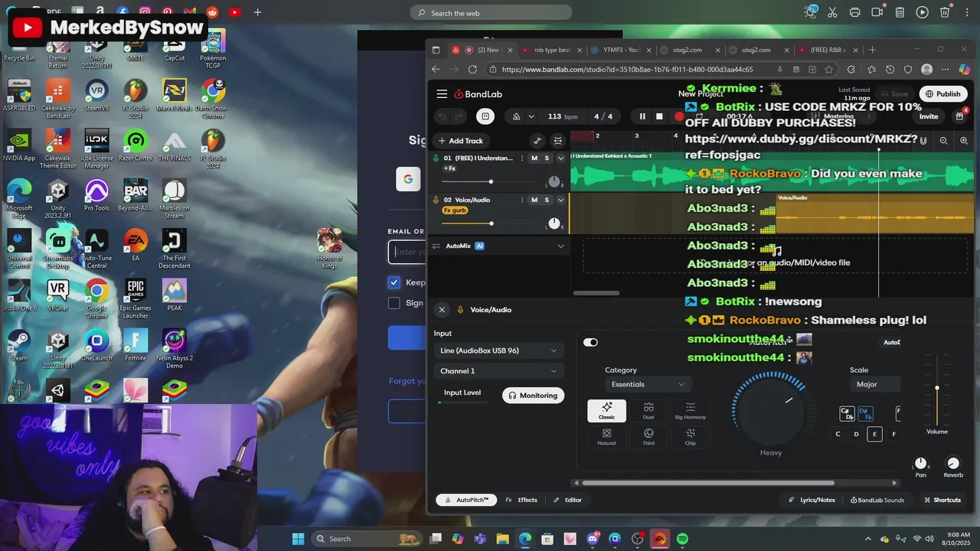Pause playback in BandLab studio
980x551 pixels.
tap(642, 116)
